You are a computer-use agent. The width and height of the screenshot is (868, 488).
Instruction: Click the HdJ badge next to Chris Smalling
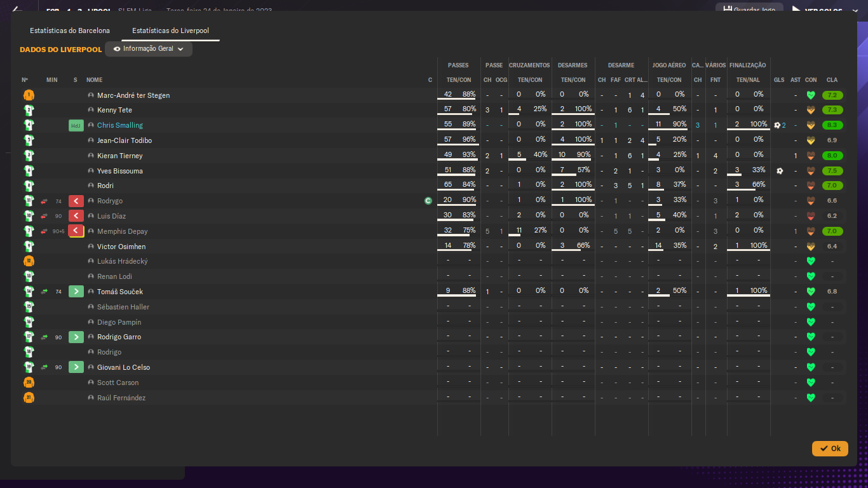[76, 126]
